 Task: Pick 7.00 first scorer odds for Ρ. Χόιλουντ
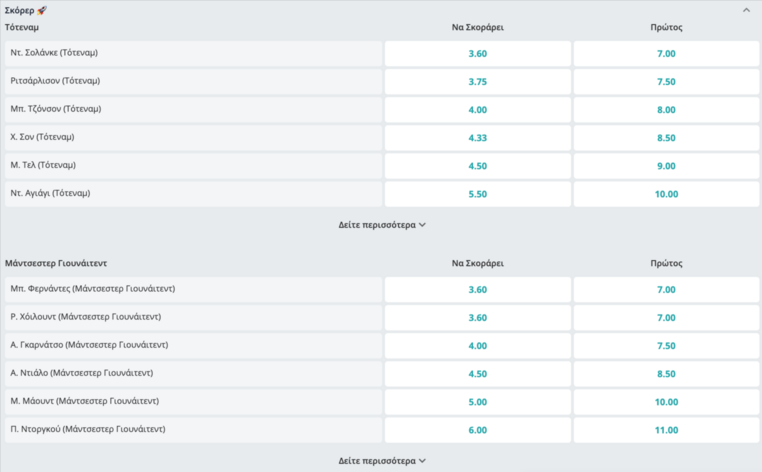(x=666, y=318)
